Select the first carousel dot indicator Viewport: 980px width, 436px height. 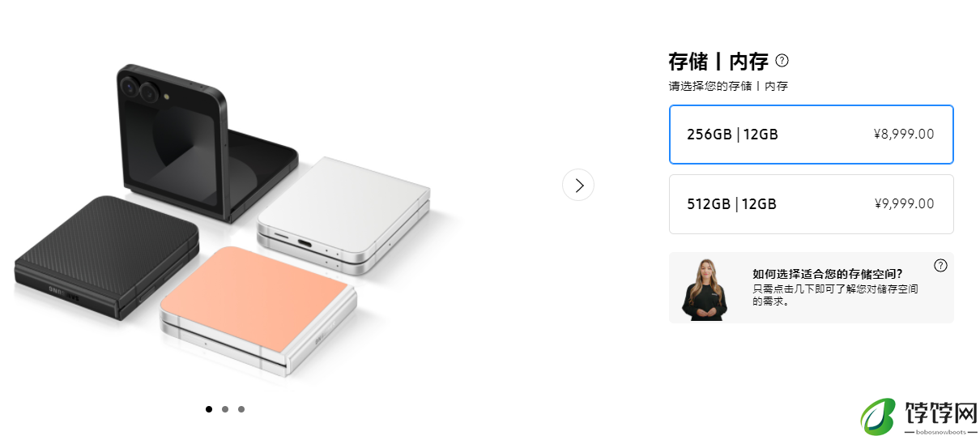coord(209,409)
